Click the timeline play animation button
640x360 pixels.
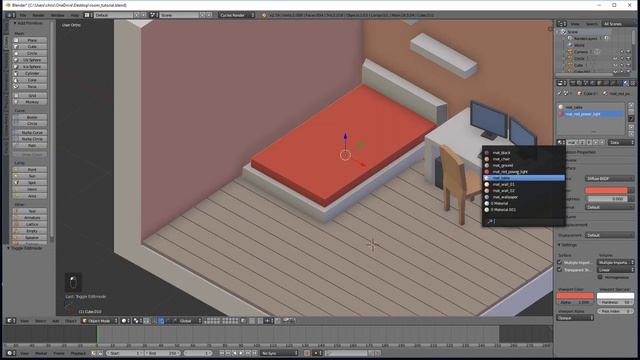point(241,353)
